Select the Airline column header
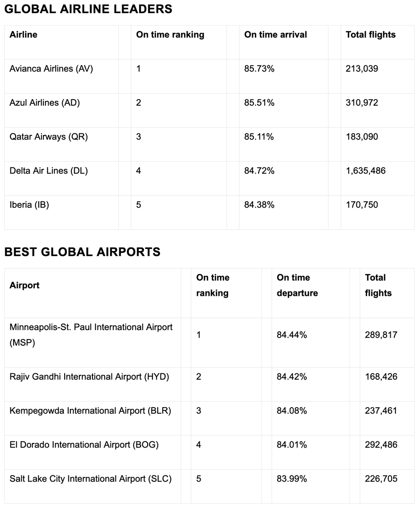 (23, 34)
